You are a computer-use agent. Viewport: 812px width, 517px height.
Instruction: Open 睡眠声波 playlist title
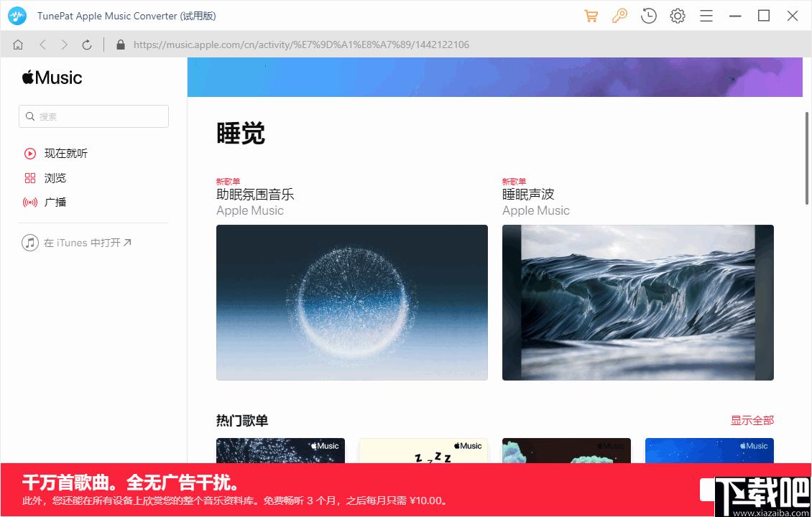click(x=528, y=195)
